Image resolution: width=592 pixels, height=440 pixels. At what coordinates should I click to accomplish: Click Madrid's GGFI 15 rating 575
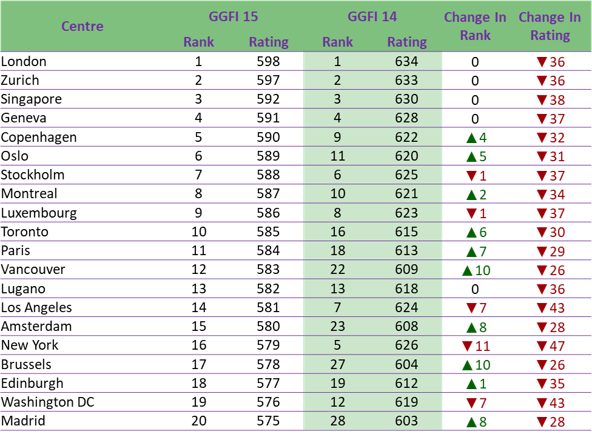point(268,421)
